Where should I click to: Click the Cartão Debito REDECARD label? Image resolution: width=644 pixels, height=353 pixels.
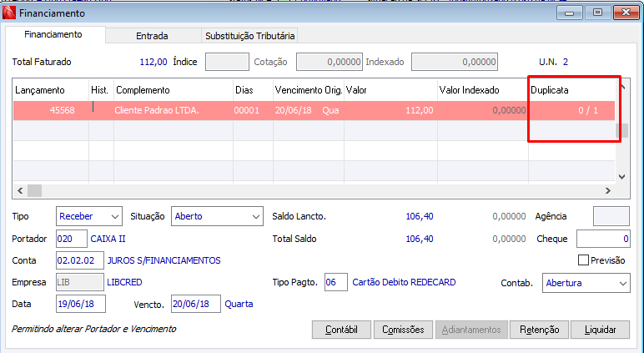tap(404, 282)
